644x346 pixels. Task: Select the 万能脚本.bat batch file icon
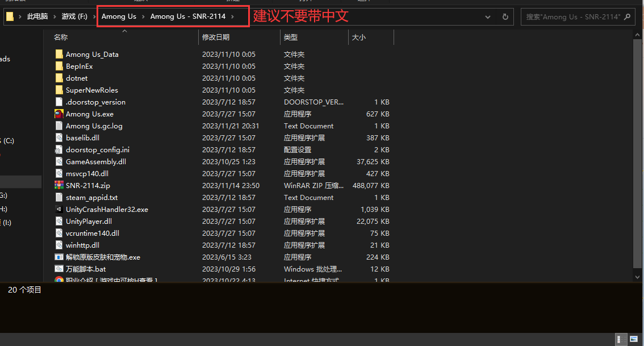pos(59,269)
